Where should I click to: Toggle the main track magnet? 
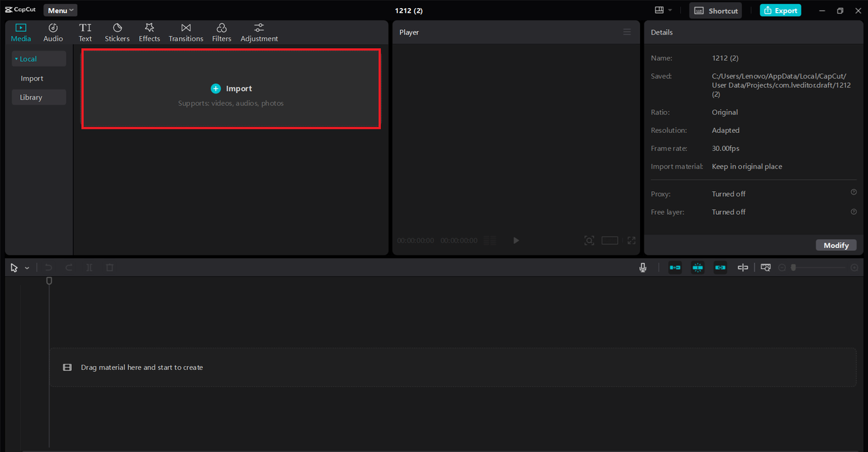click(675, 268)
